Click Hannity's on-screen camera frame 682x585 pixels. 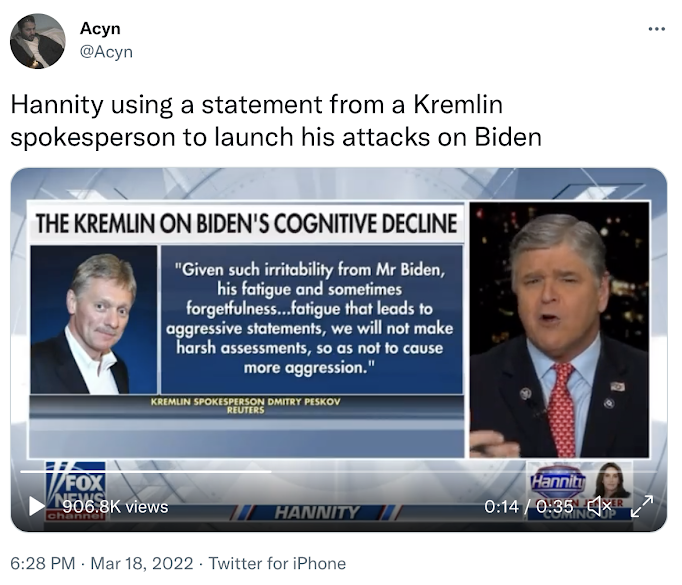click(x=560, y=329)
